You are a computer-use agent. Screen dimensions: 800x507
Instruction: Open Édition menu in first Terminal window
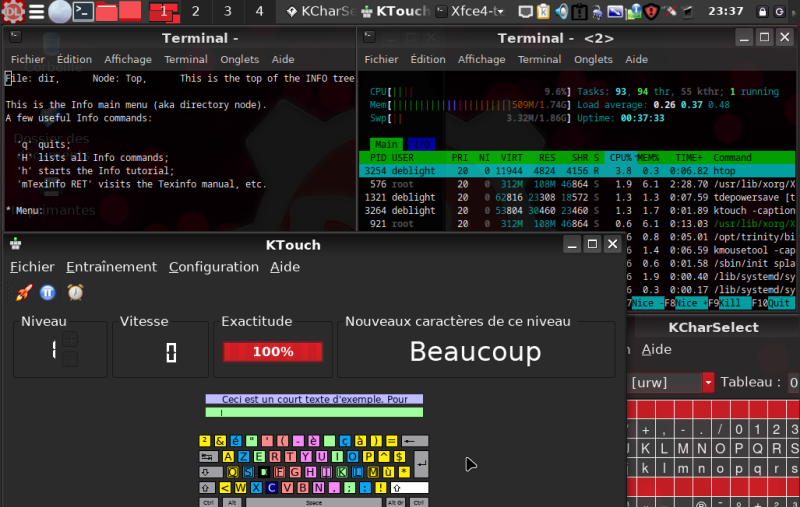point(74,59)
